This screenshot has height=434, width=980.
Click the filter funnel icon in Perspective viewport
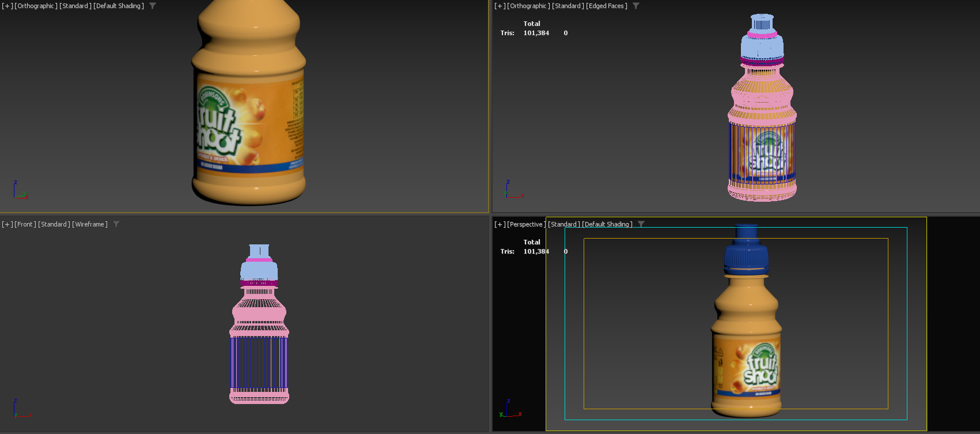pos(641,224)
